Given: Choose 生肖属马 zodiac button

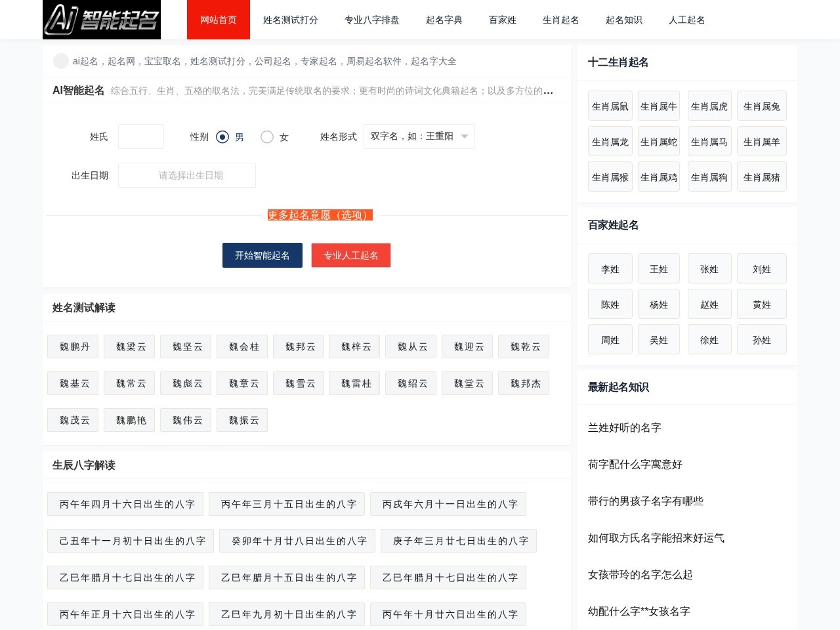Looking at the screenshot, I should [x=709, y=141].
